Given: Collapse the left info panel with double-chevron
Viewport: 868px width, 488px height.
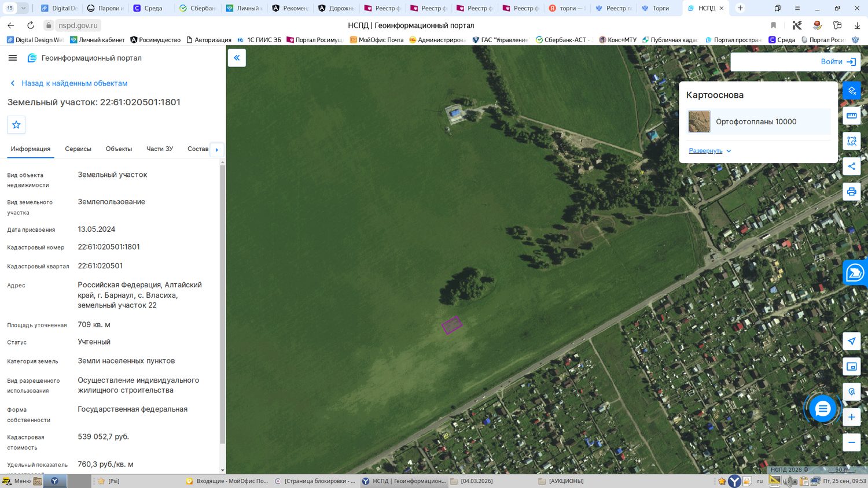Looking at the screenshot, I should coord(237,58).
